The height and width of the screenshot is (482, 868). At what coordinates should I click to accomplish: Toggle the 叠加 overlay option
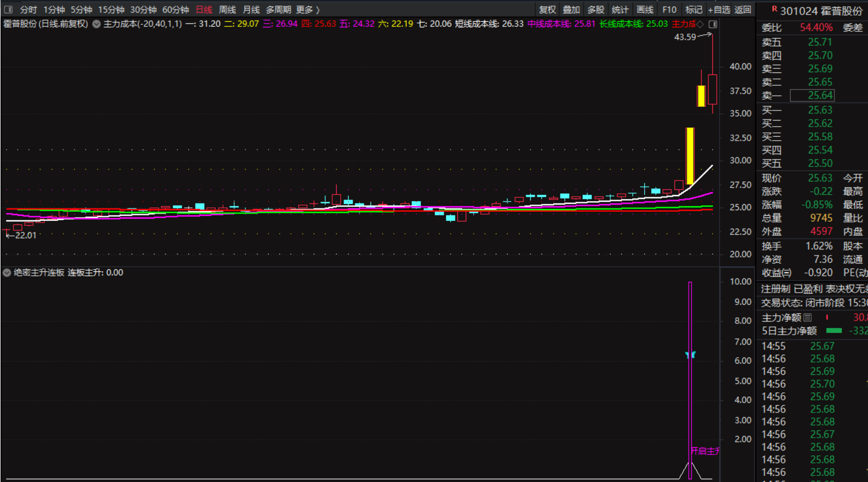[x=571, y=10]
